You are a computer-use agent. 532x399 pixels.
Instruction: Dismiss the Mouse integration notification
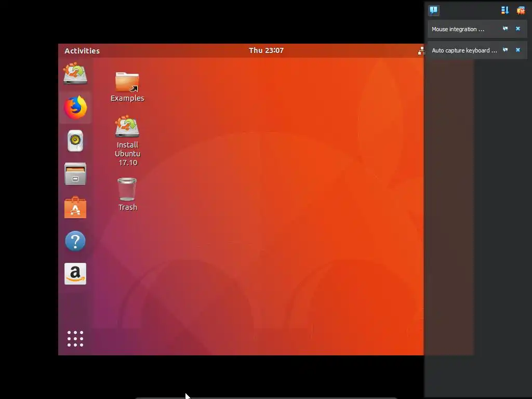coord(518,29)
